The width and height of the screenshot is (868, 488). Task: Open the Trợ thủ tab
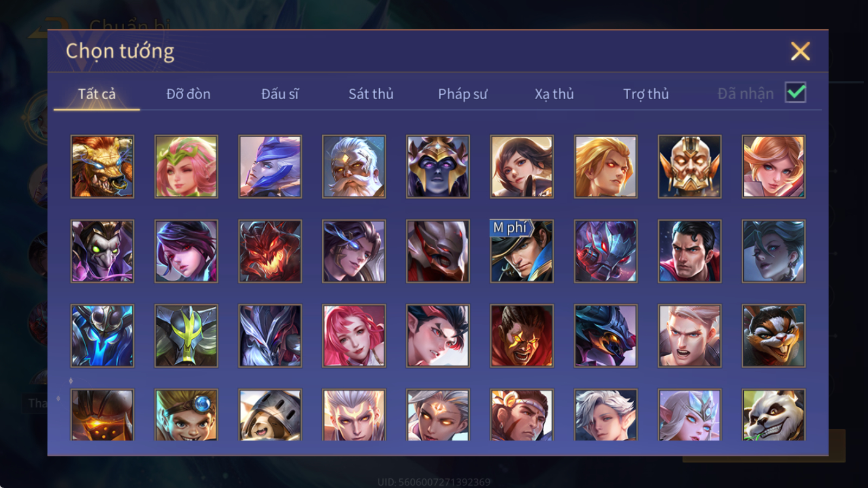pyautogui.click(x=646, y=94)
